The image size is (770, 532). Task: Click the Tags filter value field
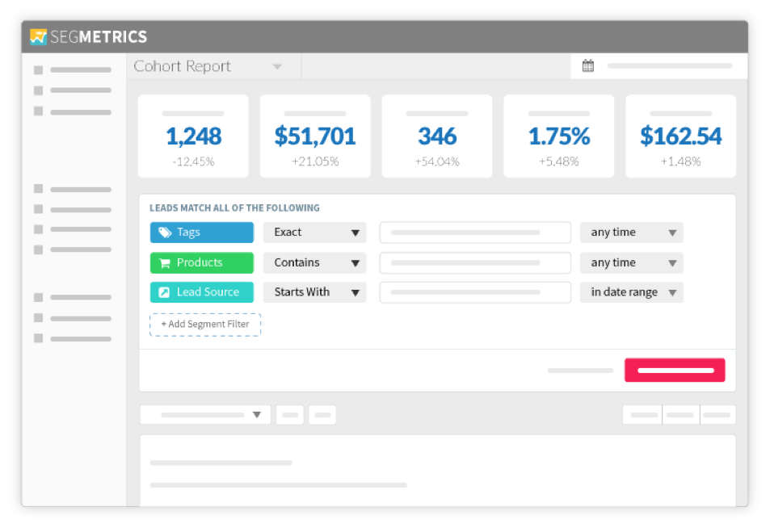pos(475,232)
